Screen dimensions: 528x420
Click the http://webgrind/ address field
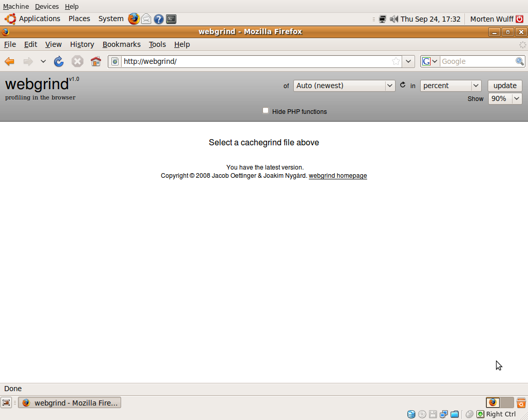pyautogui.click(x=256, y=61)
